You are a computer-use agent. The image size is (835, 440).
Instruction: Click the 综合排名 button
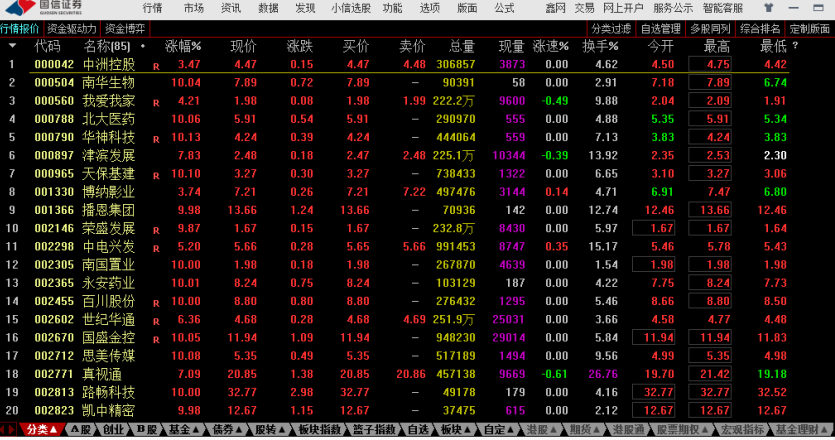[760, 29]
